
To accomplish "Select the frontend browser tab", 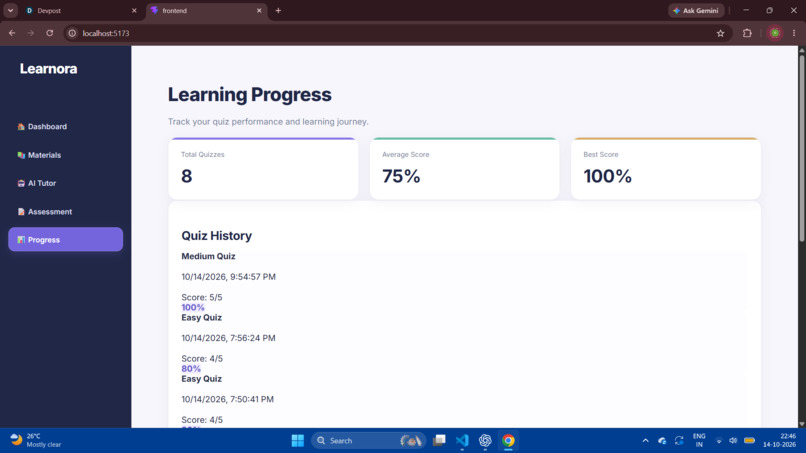I will [x=207, y=10].
